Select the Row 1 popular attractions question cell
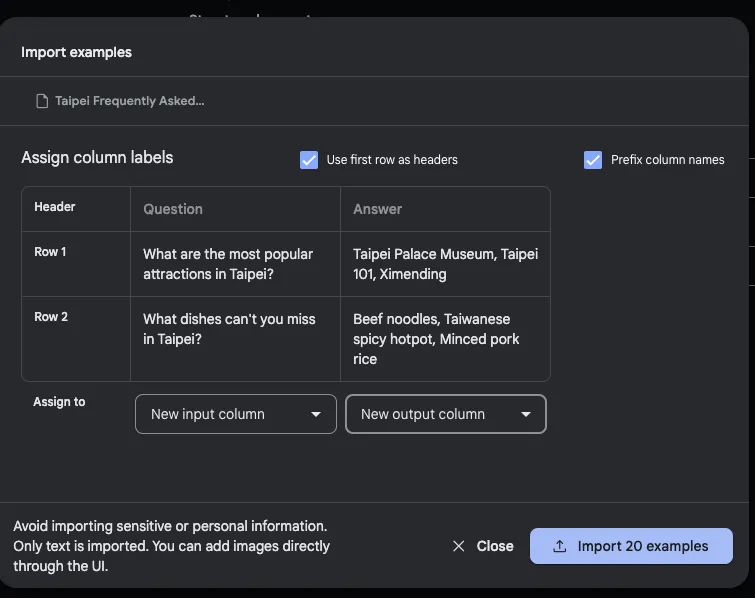Screen dimensions: 755x598 point(235,264)
